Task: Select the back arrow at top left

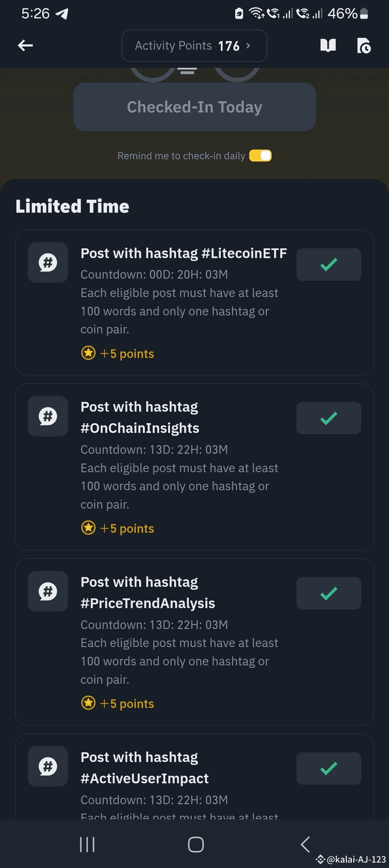Action: 24,45
